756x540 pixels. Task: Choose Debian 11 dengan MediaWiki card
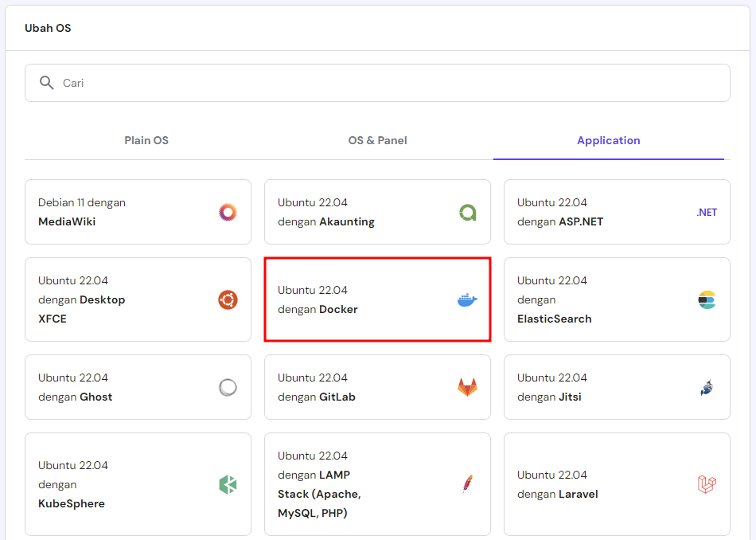point(138,212)
